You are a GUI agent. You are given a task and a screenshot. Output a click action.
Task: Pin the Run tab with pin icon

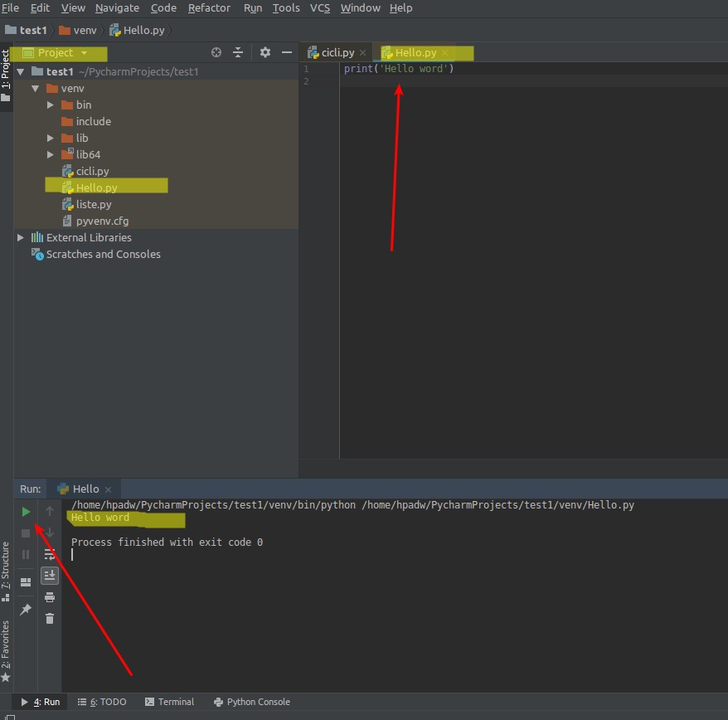25,608
